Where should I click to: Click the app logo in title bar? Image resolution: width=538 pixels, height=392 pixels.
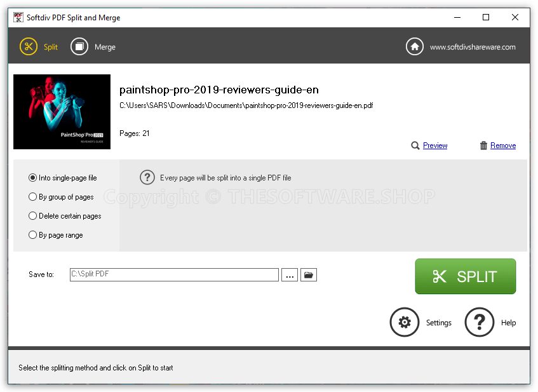pos(18,17)
